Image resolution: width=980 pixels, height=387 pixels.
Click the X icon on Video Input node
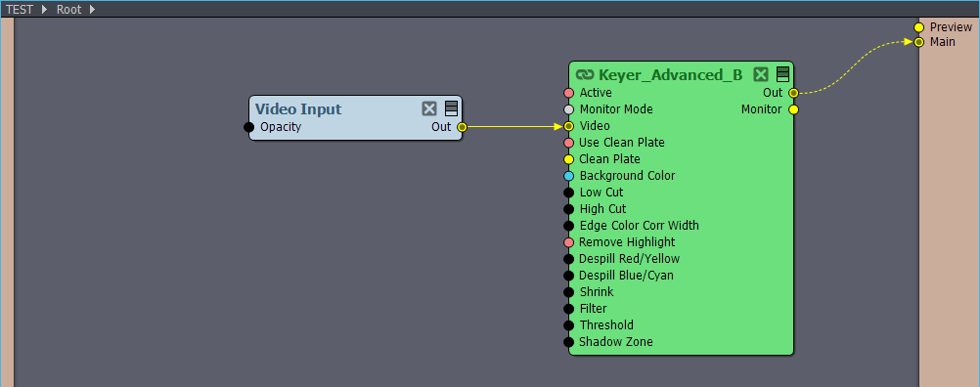click(429, 109)
